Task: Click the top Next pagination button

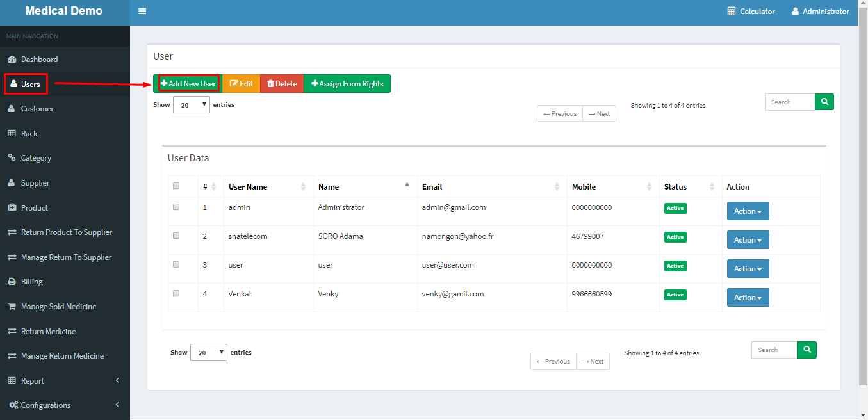Action: (600, 113)
